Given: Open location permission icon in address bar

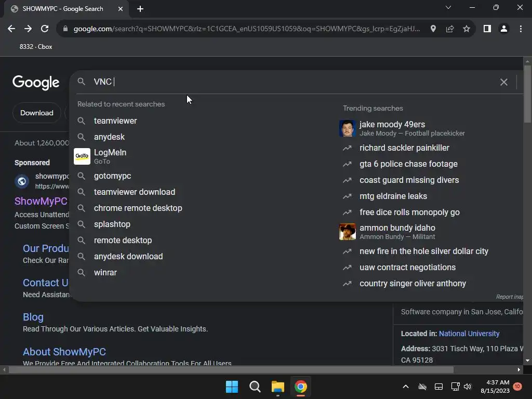Looking at the screenshot, I should click(x=433, y=29).
